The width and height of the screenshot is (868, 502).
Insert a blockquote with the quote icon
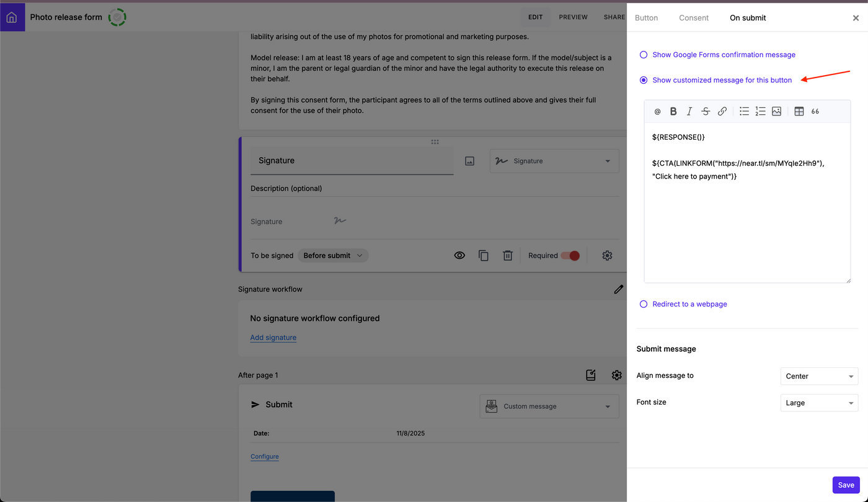click(815, 111)
